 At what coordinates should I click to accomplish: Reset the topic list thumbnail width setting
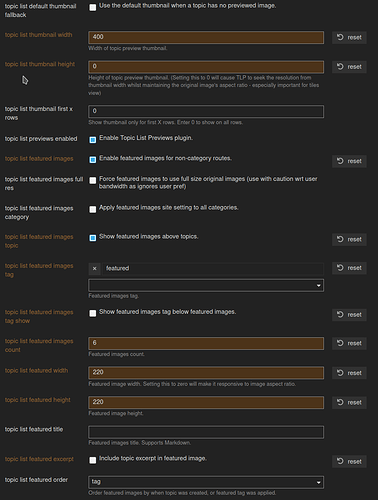click(349, 37)
